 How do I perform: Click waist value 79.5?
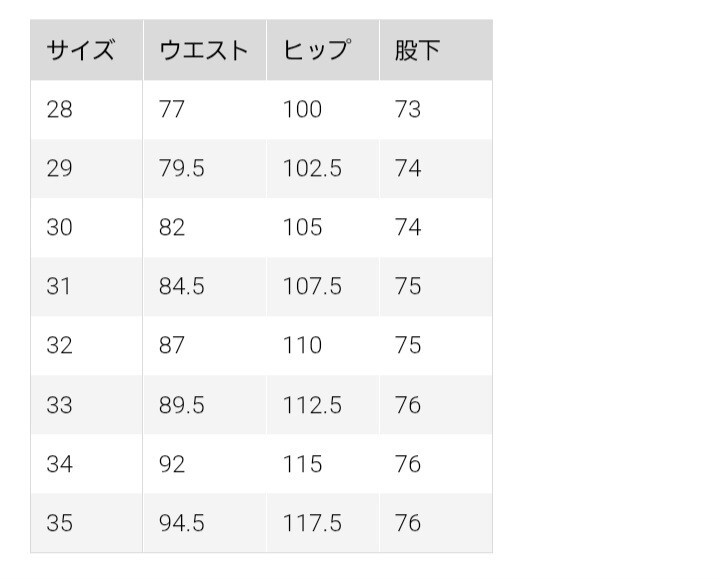click(x=181, y=169)
